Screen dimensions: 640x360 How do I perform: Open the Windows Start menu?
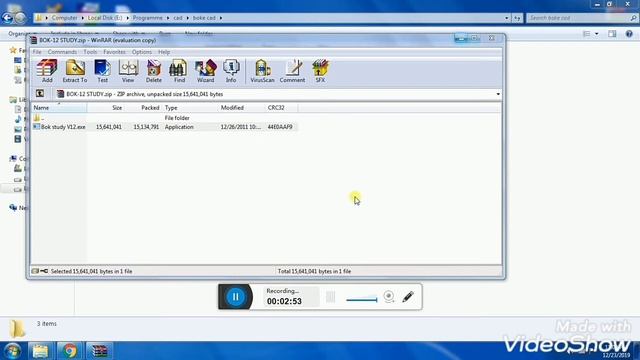coord(12,351)
